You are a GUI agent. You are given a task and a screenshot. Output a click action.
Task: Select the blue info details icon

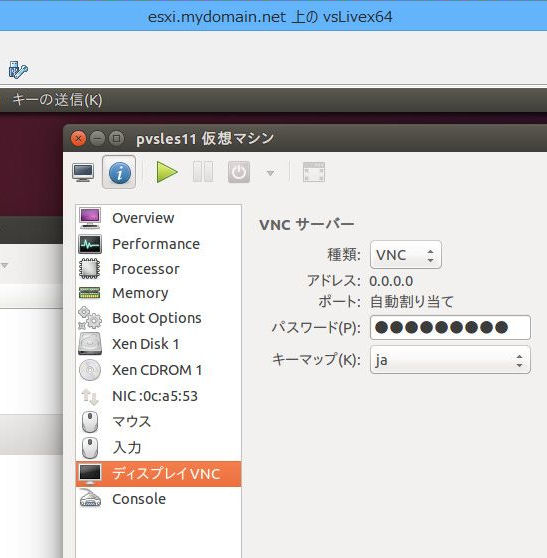(x=119, y=172)
